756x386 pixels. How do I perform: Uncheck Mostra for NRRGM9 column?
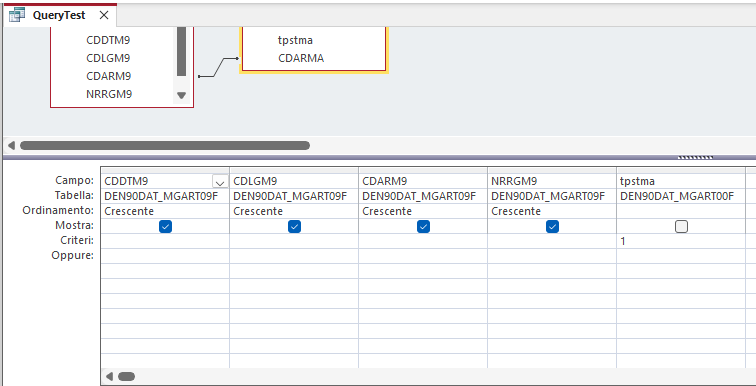[553, 226]
